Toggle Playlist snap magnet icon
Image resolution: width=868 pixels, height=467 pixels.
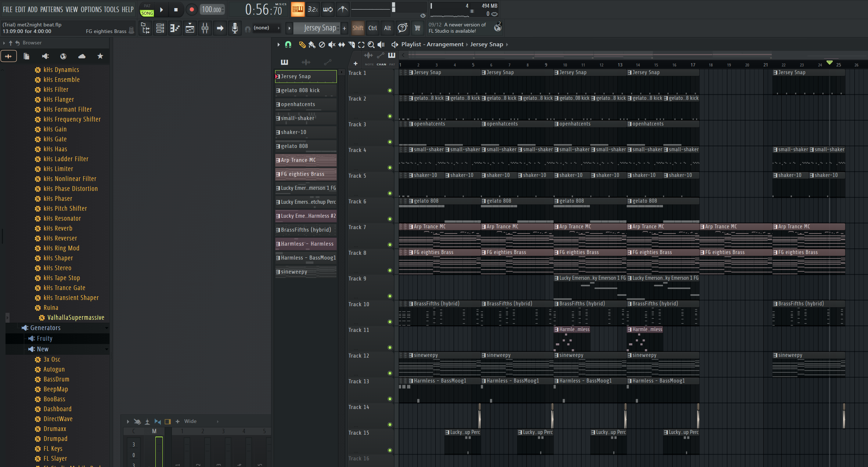click(x=288, y=44)
